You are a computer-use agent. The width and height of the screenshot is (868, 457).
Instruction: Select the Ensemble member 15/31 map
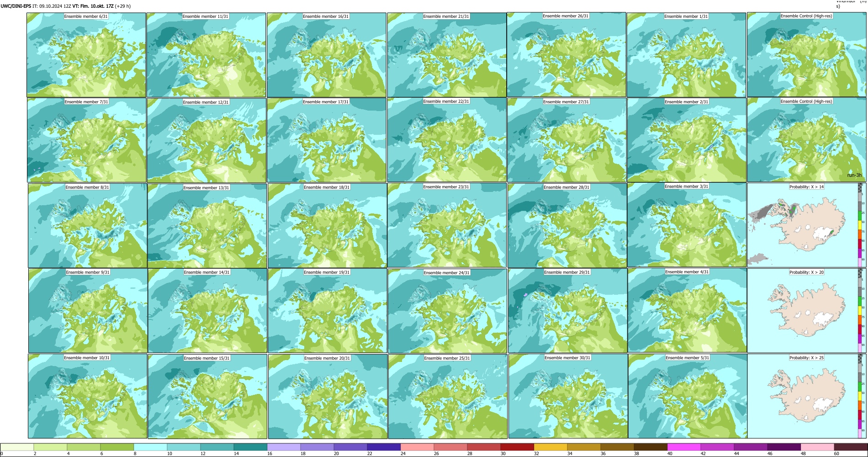pyautogui.click(x=207, y=396)
